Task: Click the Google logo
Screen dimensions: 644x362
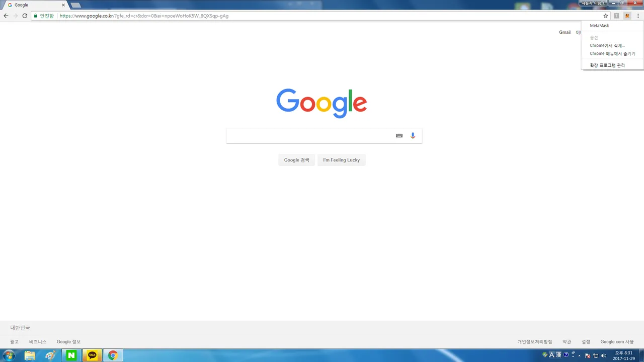Action: [x=321, y=103]
